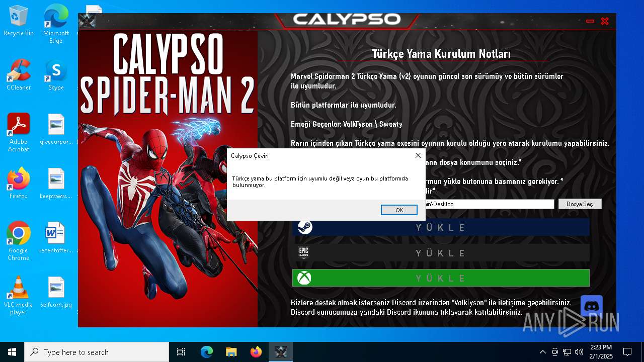The width and height of the screenshot is (644, 362).
Task: Open the taskbar clock and date
Action: [601, 352]
